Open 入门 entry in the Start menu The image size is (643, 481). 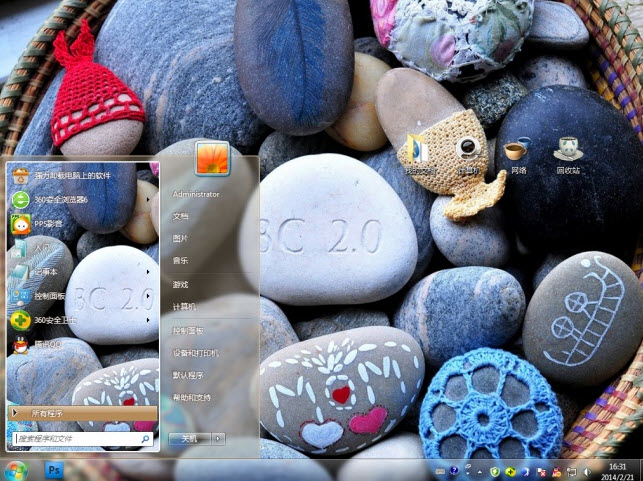coord(82,248)
